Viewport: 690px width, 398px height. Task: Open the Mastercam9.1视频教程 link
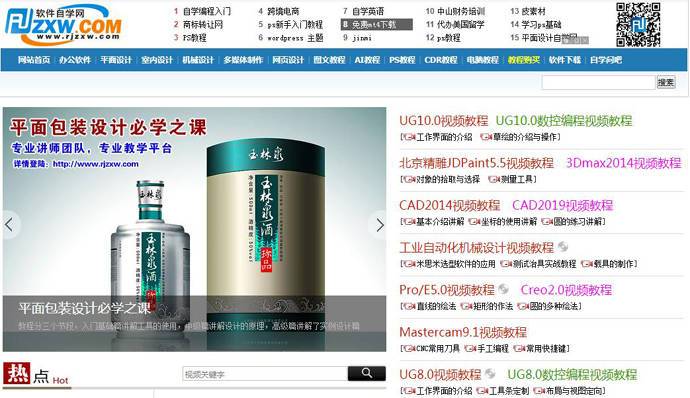coord(463,332)
